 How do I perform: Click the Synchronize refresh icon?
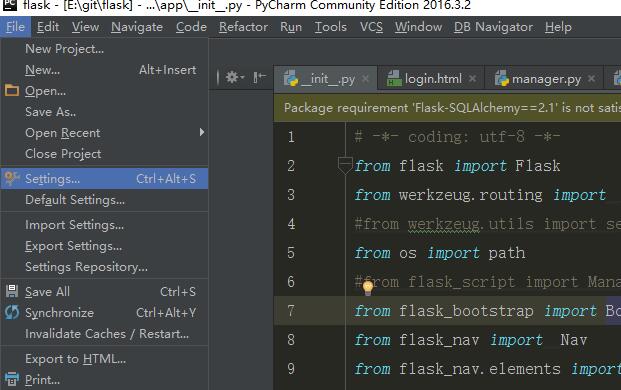12,312
